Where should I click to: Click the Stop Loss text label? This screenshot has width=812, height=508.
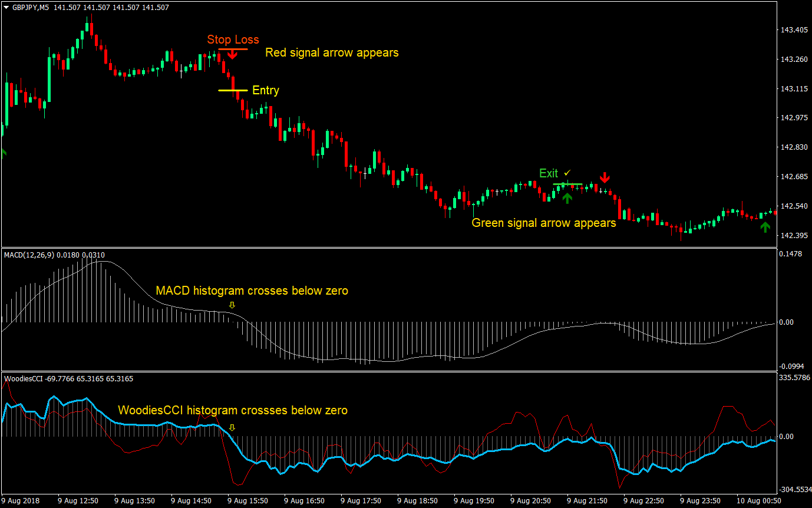pyautogui.click(x=233, y=39)
